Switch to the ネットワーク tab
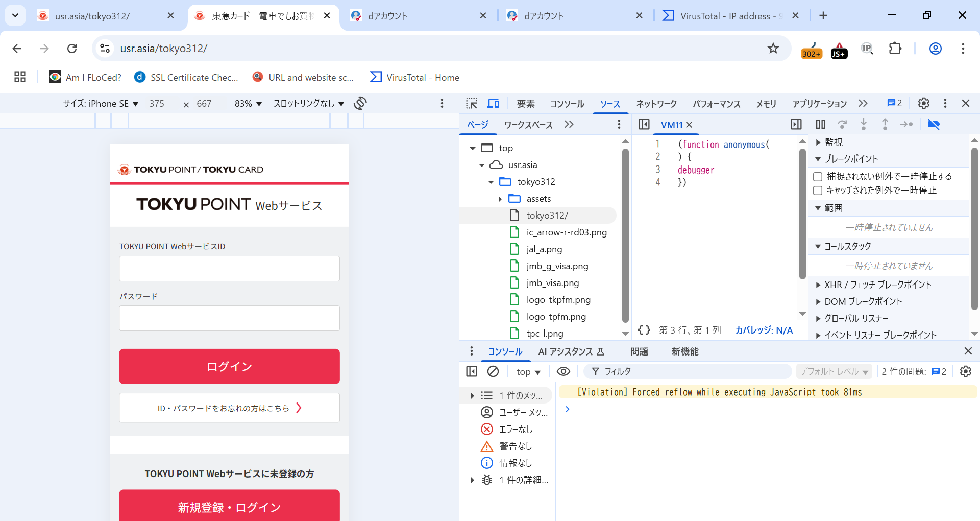 656,104
